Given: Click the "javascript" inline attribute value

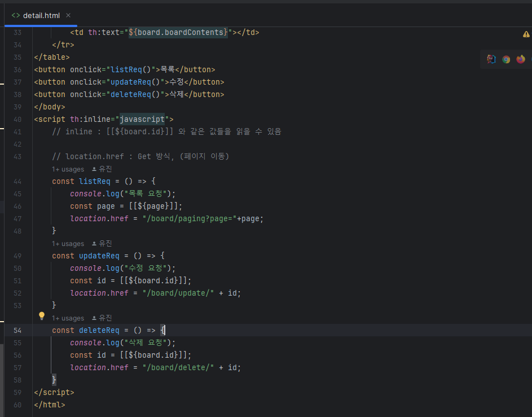Looking at the screenshot, I should click(x=142, y=120).
